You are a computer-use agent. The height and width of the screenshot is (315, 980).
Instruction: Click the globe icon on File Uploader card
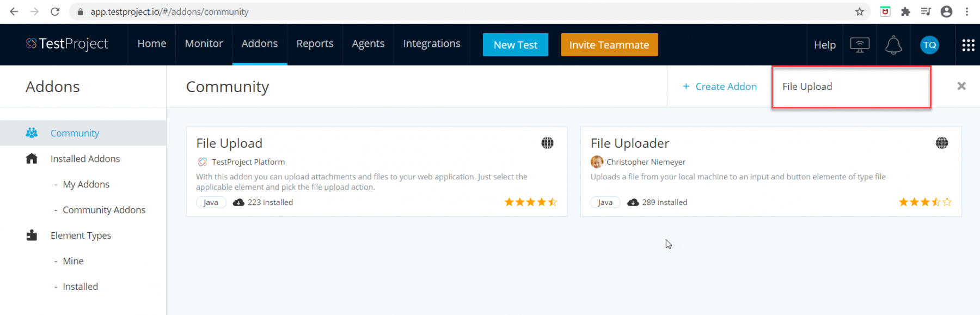[x=942, y=143]
